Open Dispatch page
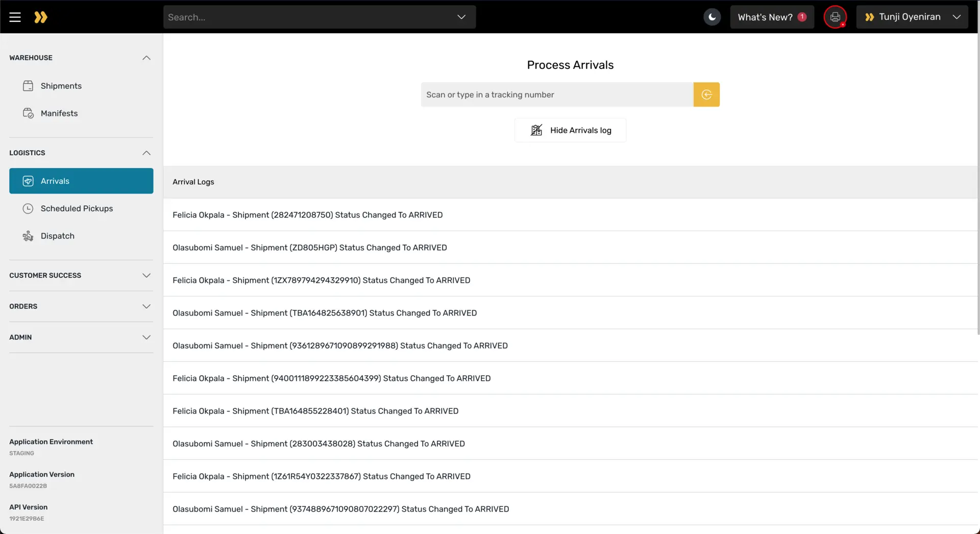Viewport: 980px width, 534px height. [81, 236]
